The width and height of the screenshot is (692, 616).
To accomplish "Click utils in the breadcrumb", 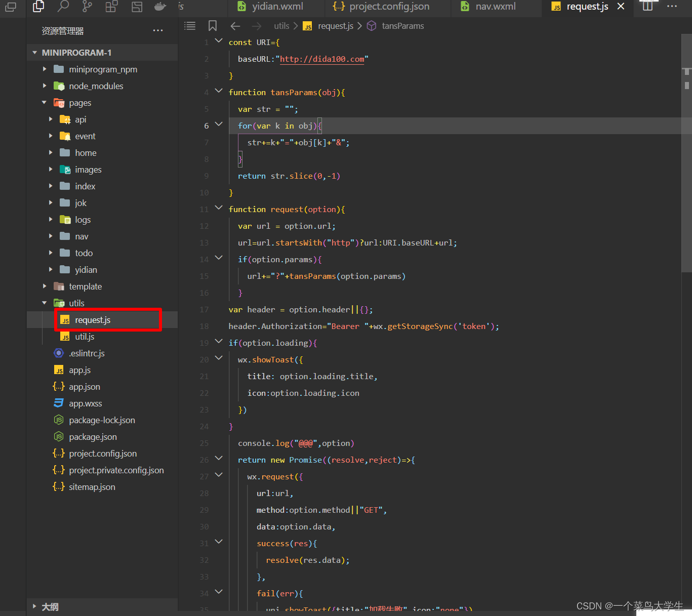I will pyautogui.click(x=281, y=26).
